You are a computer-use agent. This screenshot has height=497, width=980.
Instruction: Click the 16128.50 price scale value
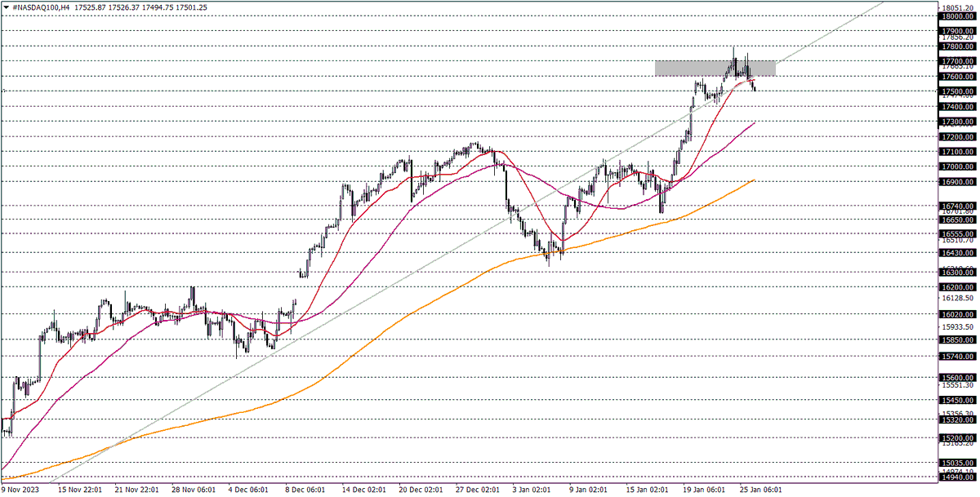957,299
